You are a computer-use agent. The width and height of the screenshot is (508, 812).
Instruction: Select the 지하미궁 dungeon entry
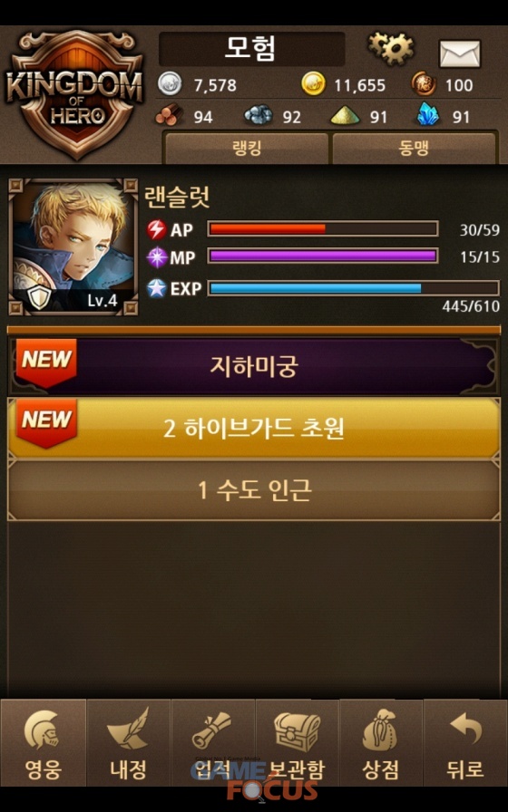pos(254,366)
